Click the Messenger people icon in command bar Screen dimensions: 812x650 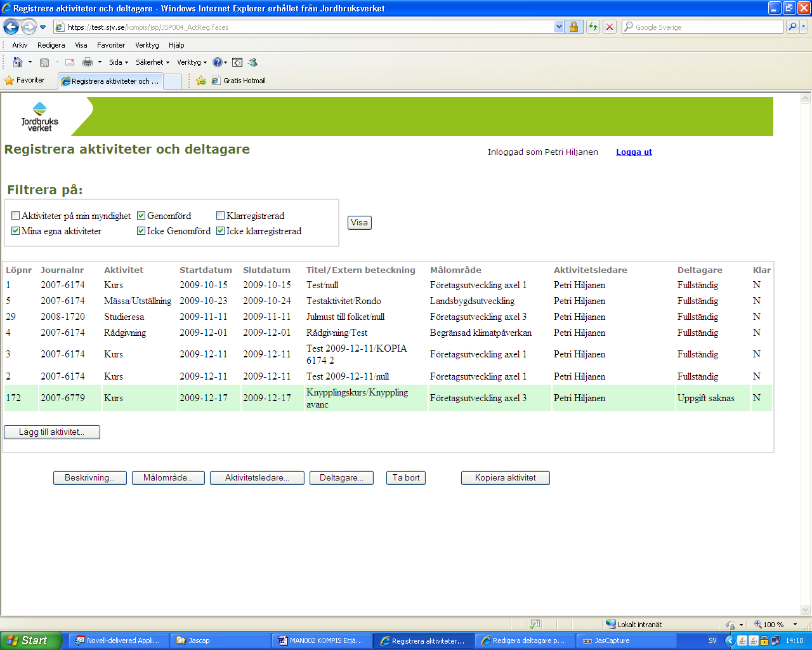(x=252, y=62)
